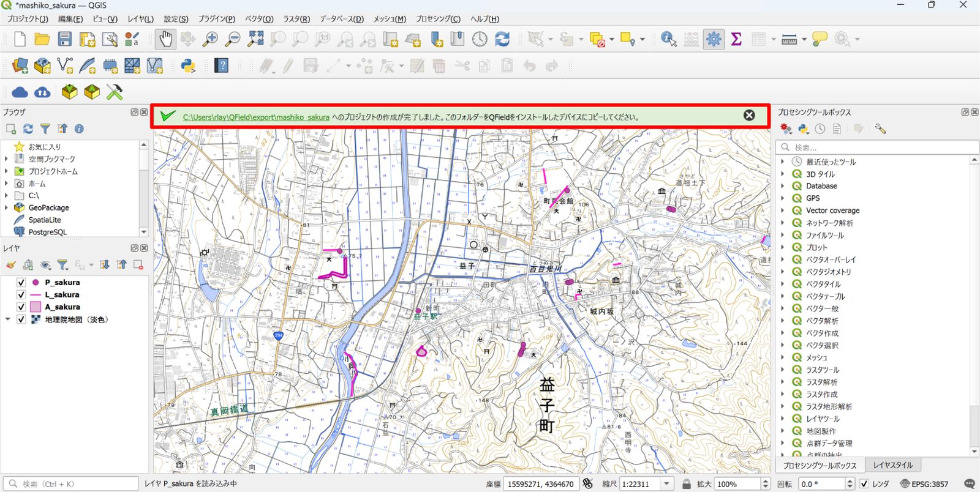Open the Processing Toolbox gear icon
The height and width of the screenshot is (492, 980).
pos(714,39)
